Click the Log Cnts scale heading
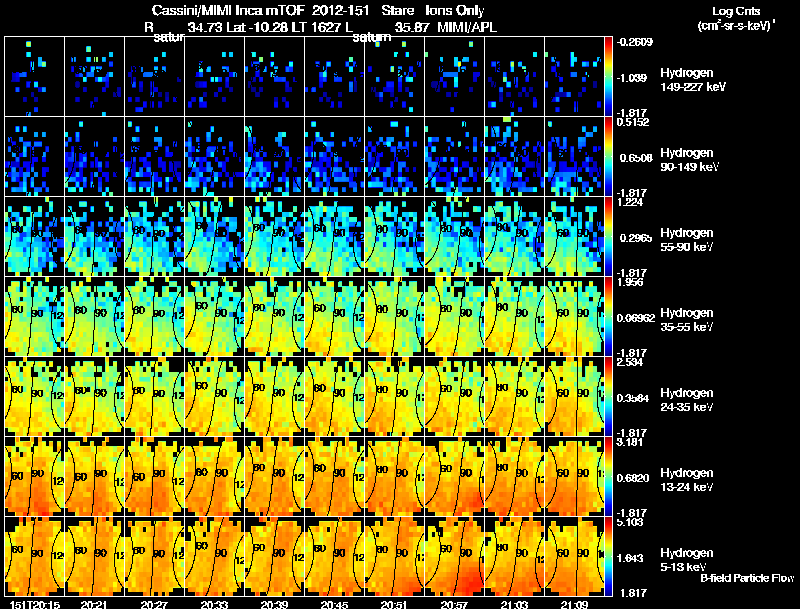This screenshot has width=800, height=609. [x=735, y=11]
